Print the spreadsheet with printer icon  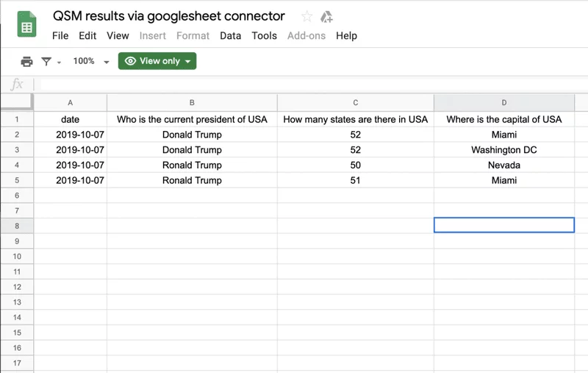point(26,61)
